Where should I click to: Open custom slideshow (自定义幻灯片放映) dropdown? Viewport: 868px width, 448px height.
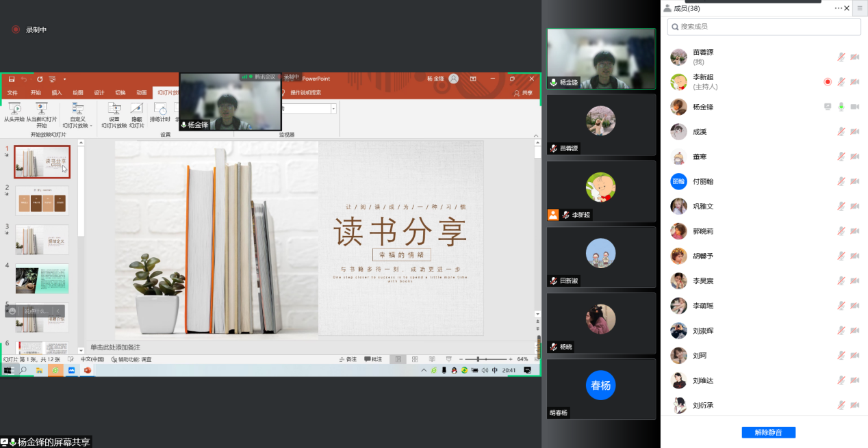77,115
